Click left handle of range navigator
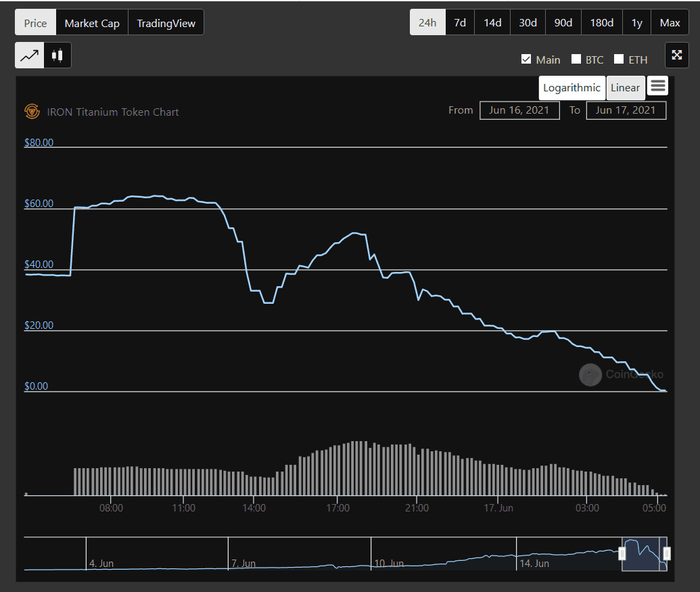This screenshot has width=700, height=592. [x=622, y=554]
